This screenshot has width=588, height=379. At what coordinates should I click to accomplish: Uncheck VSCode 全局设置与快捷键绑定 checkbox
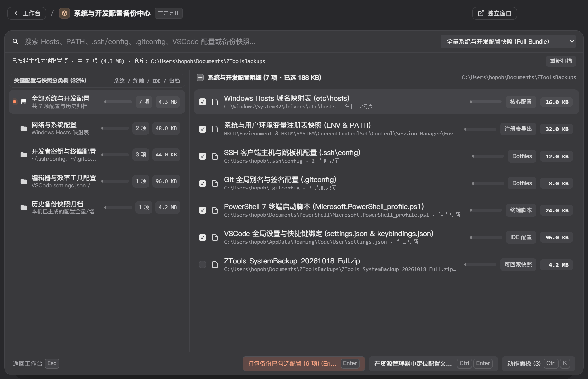coord(202,237)
